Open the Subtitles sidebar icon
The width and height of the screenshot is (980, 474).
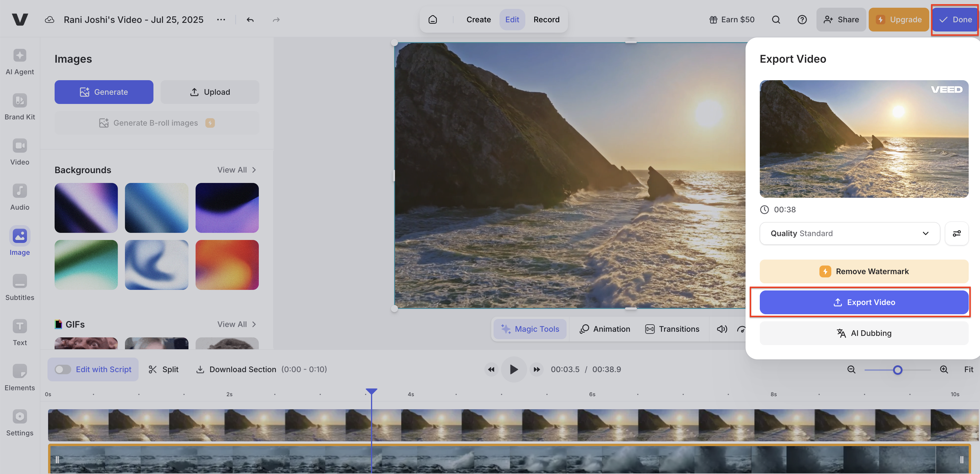coord(20,287)
